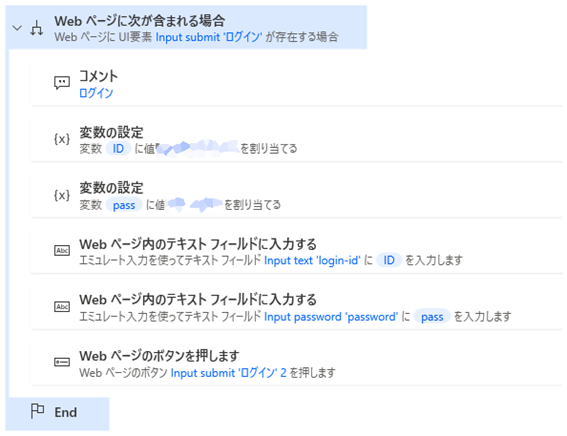
Task: Open the Input submit 'ログイン' 2 link
Action: pyautogui.click(x=229, y=373)
